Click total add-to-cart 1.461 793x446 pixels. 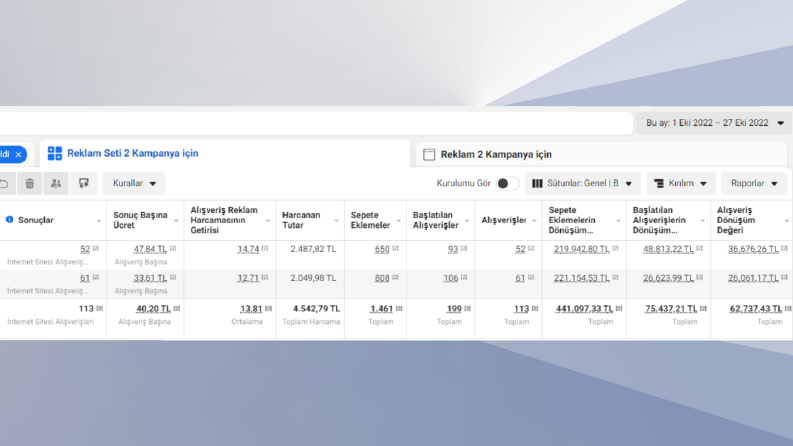(381, 308)
